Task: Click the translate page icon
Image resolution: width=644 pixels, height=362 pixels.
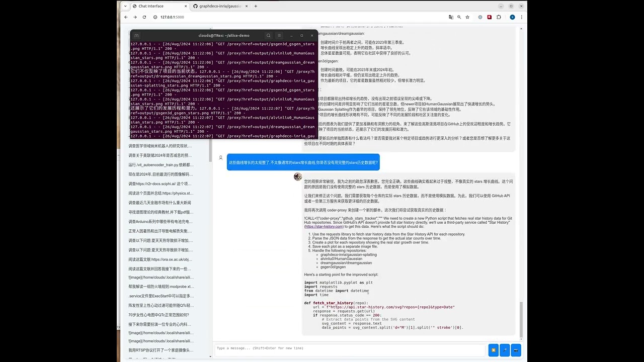Action: (451, 17)
